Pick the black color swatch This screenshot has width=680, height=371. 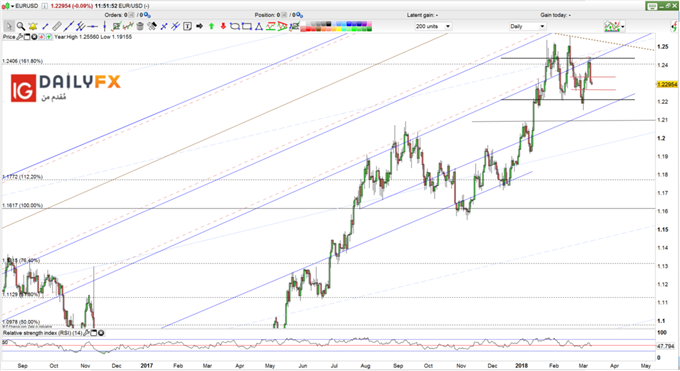(329, 24)
